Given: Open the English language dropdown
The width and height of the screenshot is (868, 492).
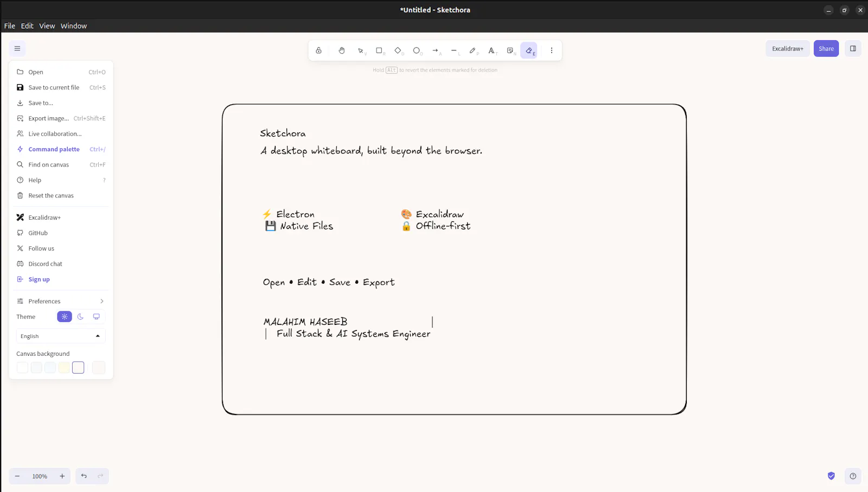Looking at the screenshot, I should [x=61, y=336].
